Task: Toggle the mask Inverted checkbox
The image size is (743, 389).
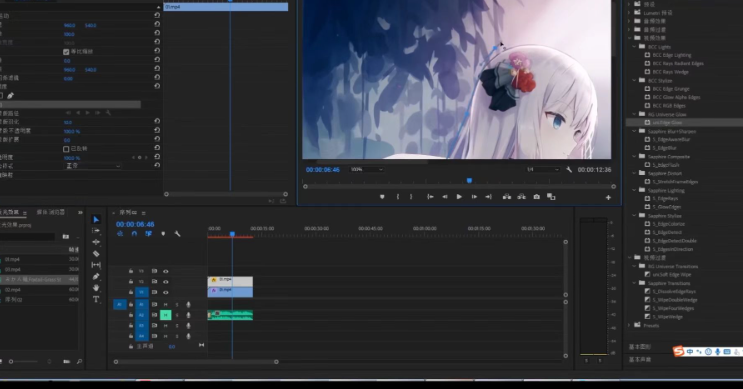Action: [x=66, y=149]
